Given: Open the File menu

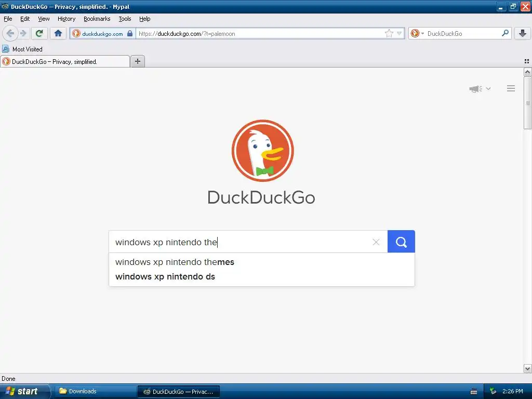Looking at the screenshot, I should point(8,19).
